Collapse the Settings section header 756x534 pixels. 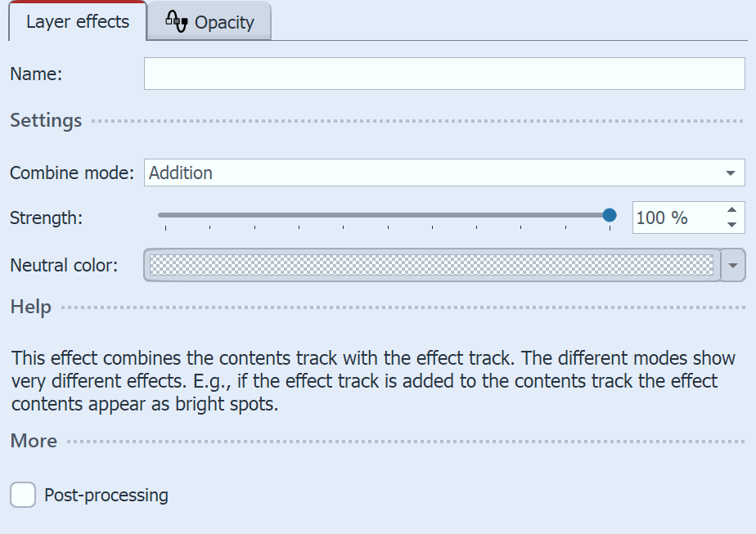[x=46, y=120]
